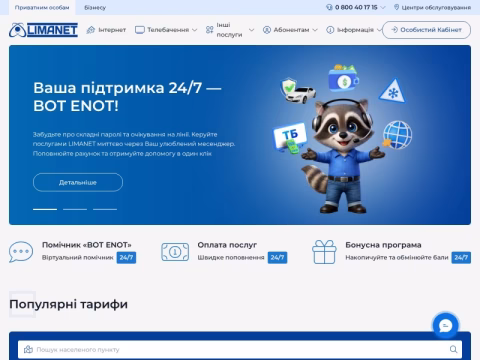Click Накопичуйте та обмінюйте бали text

pyautogui.click(x=397, y=258)
